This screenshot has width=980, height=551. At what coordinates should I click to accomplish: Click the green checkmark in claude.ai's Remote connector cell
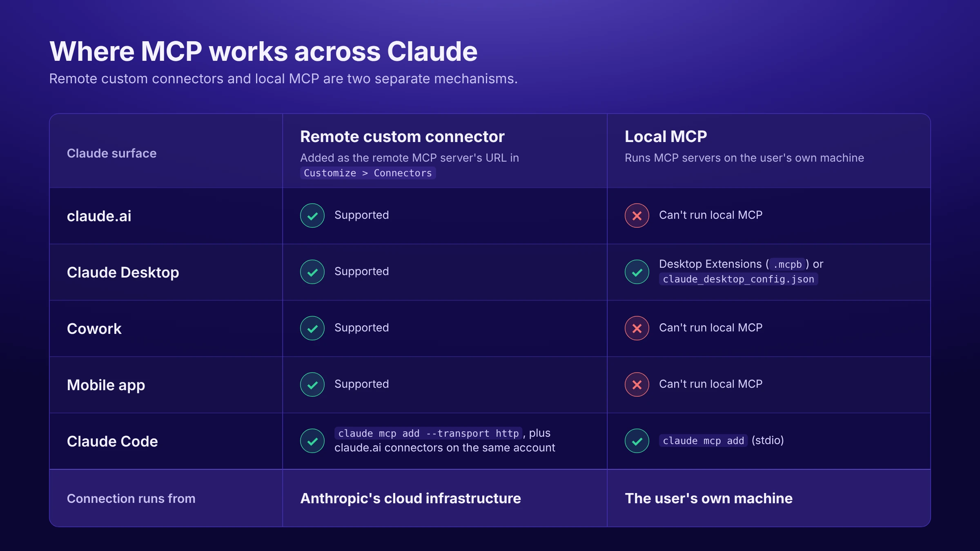pos(312,216)
